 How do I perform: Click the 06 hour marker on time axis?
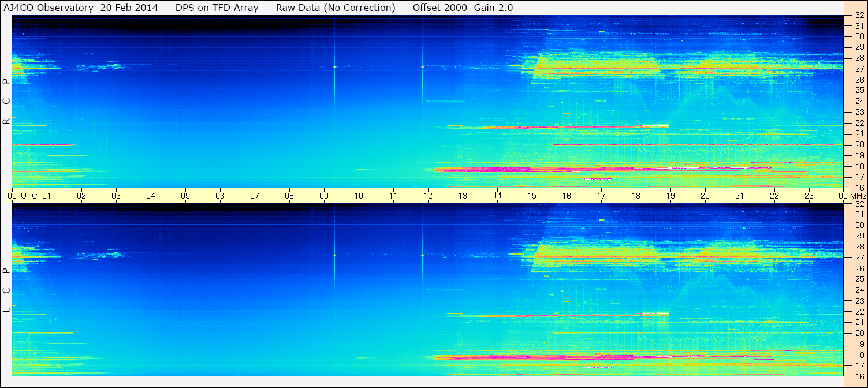[220, 196]
